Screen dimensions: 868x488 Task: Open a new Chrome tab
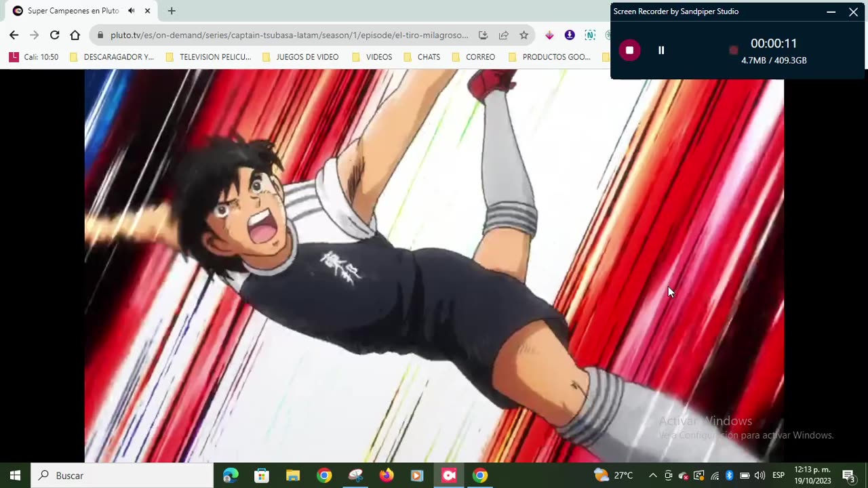coord(172,11)
